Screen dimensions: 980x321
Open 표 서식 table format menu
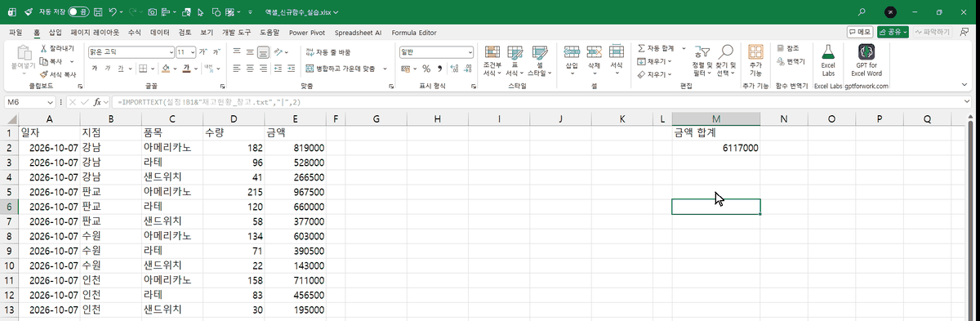pyautogui.click(x=514, y=60)
